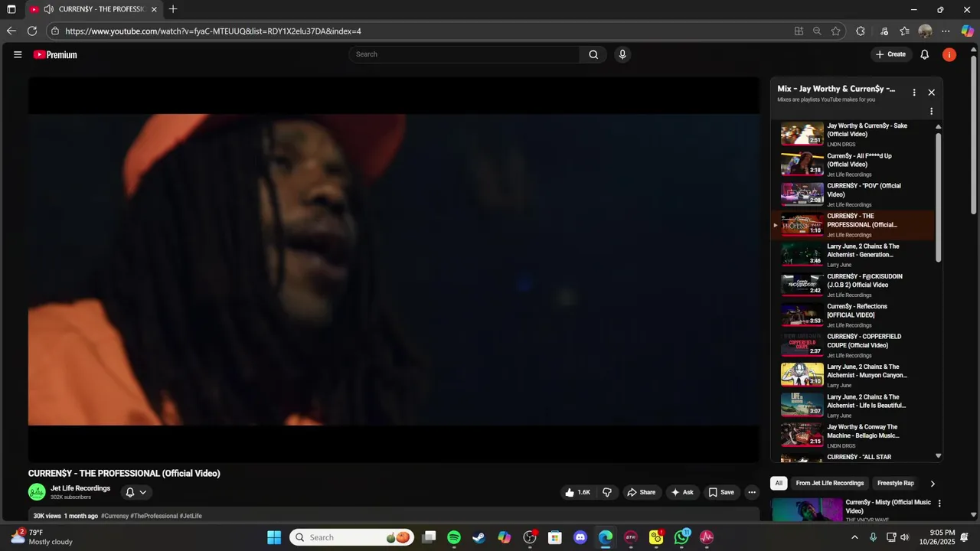
Task: Open Mix panel header three-dot menu
Action: pos(913,92)
